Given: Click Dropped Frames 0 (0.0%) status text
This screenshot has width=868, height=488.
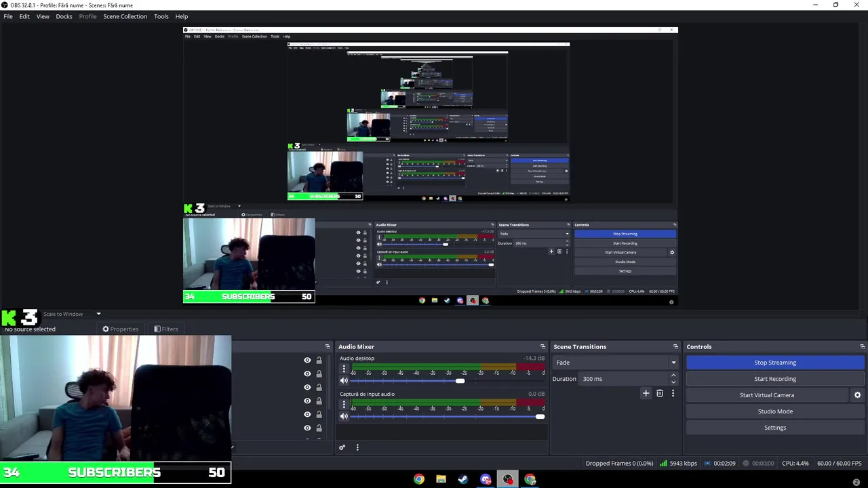Looking at the screenshot, I should tap(619, 464).
